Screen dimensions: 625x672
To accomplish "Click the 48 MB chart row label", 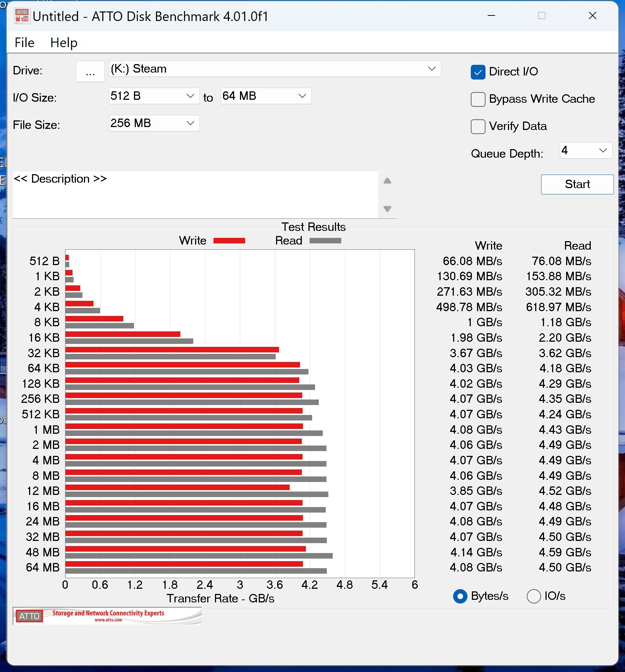I will 43,552.
